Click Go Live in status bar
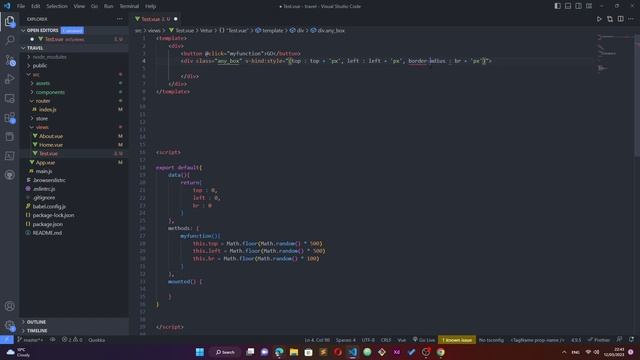This screenshot has width=640, height=360. [424, 340]
